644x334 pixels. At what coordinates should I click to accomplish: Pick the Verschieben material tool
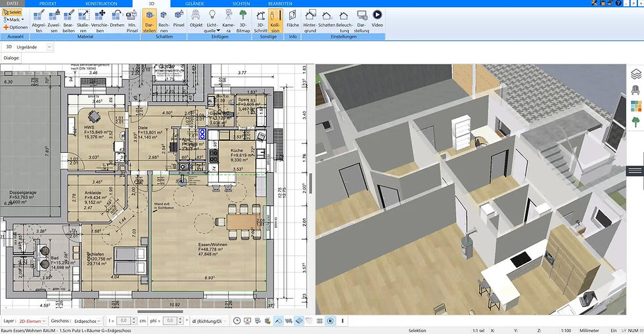[x=100, y=22]
